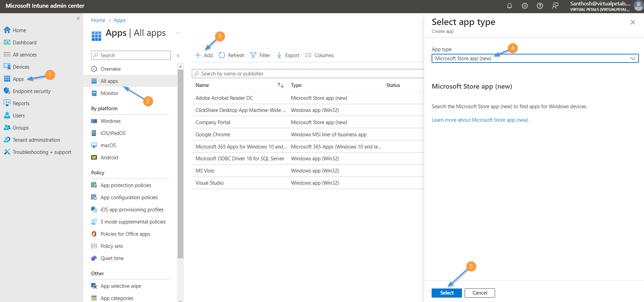Click the Users icon in sidebar

pyautogui.click(x=7, y=115)
